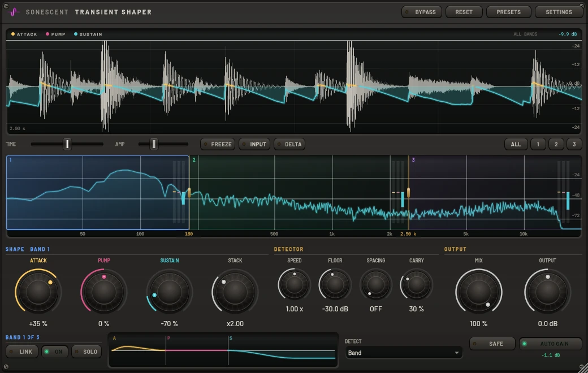The height and width of the screenshot is (373, 588).
Task: Select the band 1 view tab
Action: point(538,144)
